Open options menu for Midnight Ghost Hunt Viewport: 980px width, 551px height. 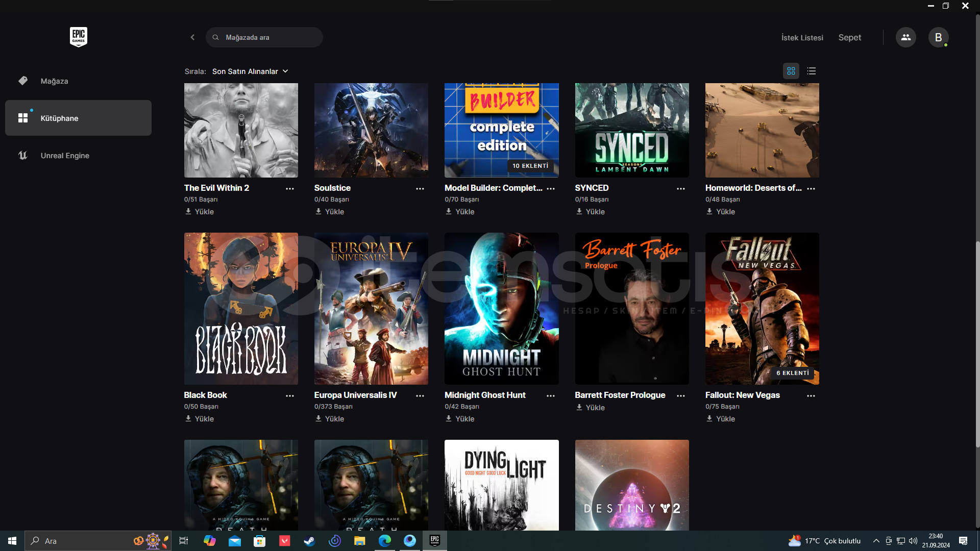click(551, 395)
